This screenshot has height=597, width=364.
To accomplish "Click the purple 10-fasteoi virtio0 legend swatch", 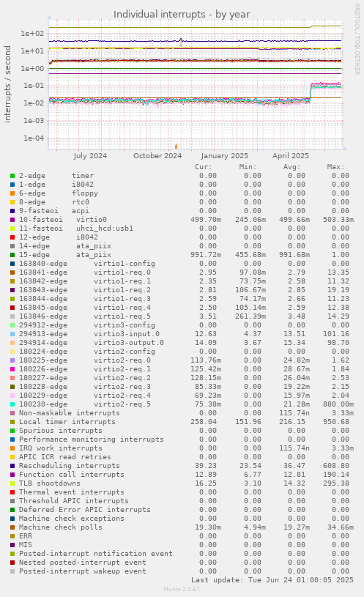I will click(x=12, y=220).
